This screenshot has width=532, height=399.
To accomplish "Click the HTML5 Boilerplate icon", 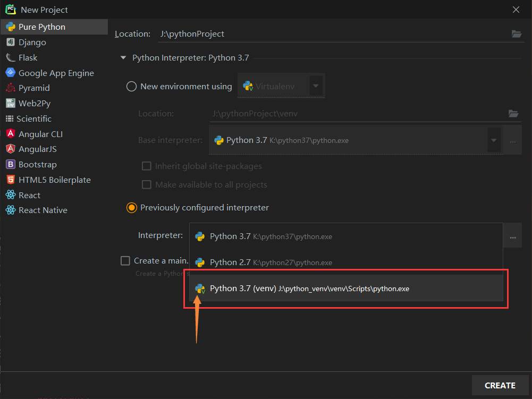I will pos(11,179).
